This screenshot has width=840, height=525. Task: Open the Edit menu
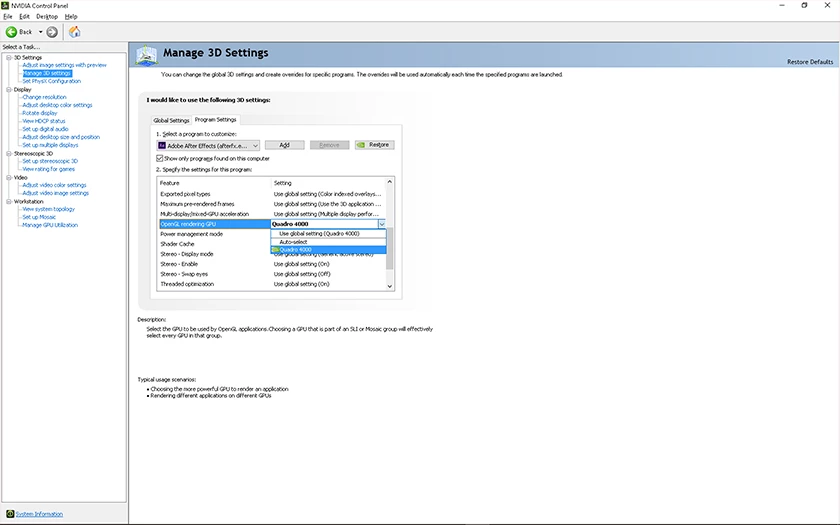pos(25,17)
